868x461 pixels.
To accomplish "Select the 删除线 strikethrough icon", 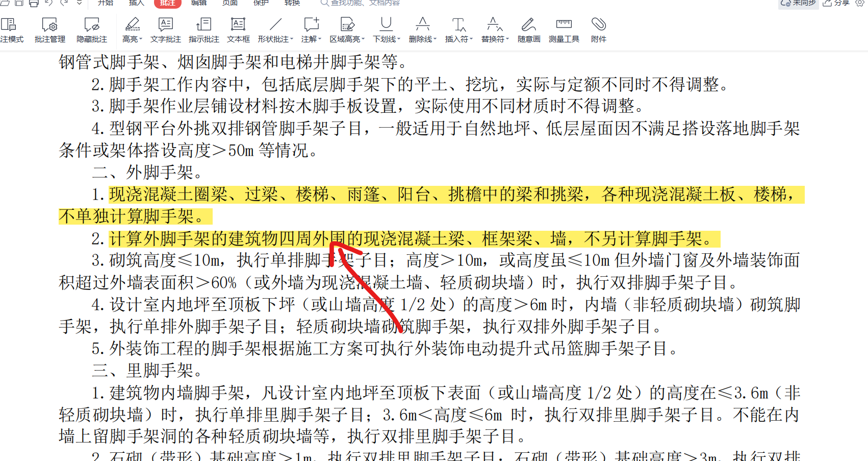I will (422, 24).
